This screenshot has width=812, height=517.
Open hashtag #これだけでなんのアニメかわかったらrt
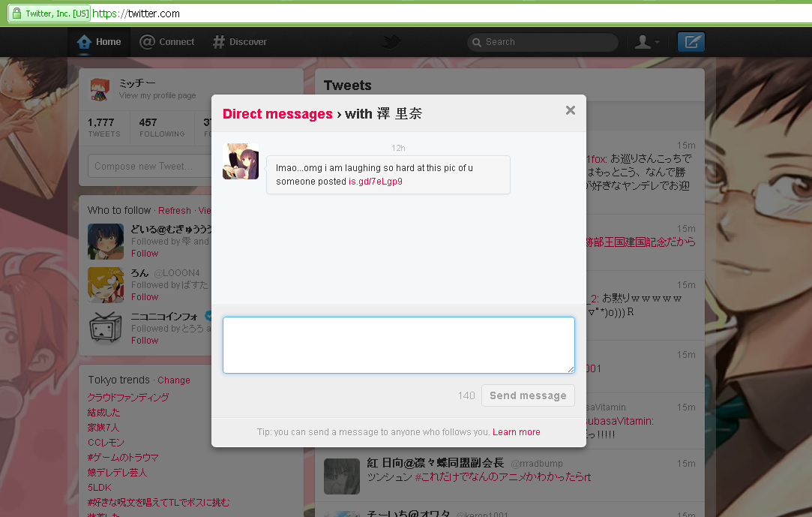pyautogui.click(x=503, y=477)
